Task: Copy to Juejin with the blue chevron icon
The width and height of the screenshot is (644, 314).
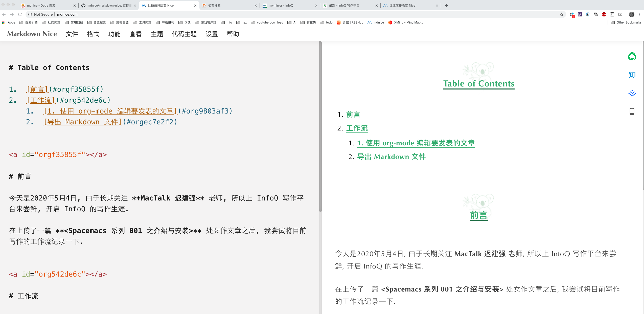Action: tap(632, 93)
